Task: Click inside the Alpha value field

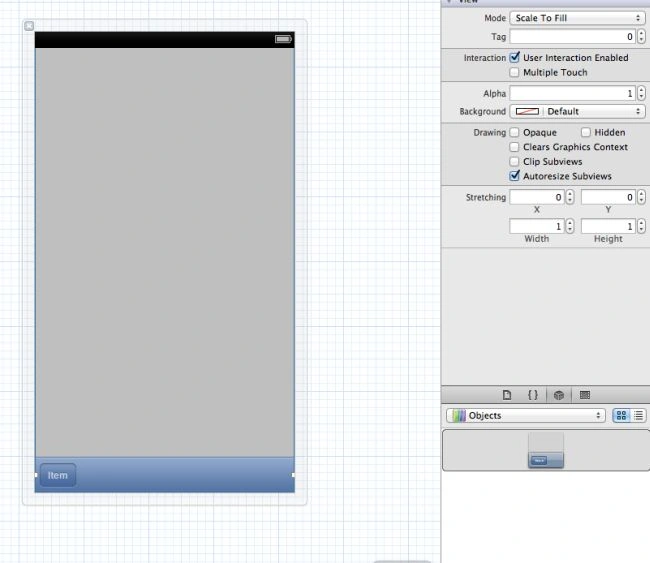Action: click(572, 93)
